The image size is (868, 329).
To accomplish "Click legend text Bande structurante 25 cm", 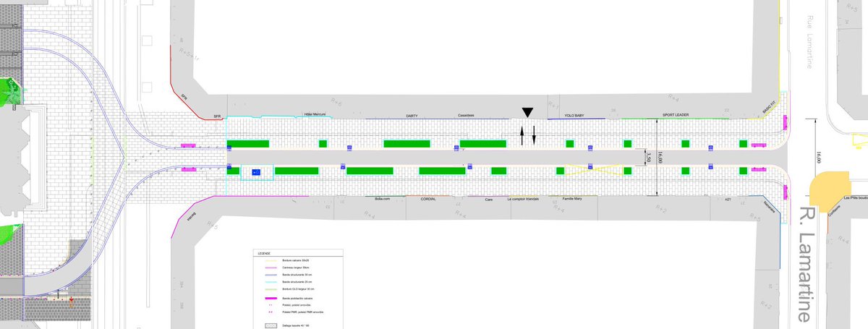I will tap(297, 282).
